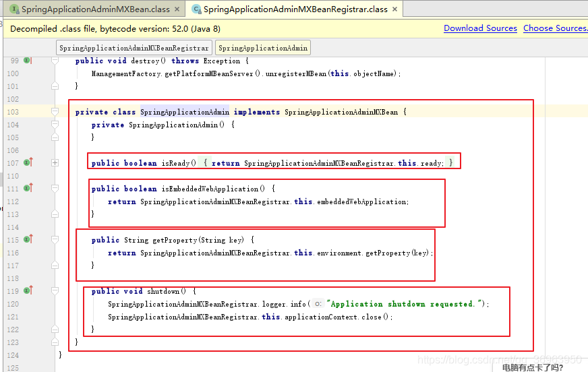
Task: Click fold end marker on line 113
Action: pos(55,214)
